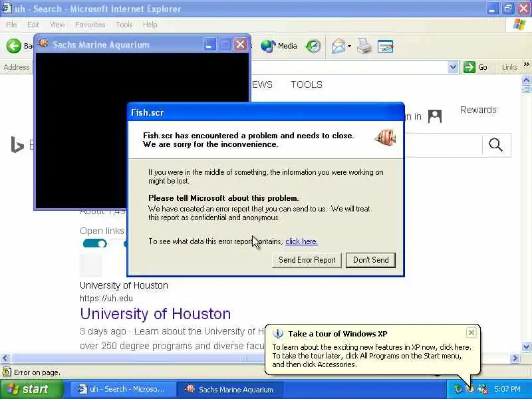Click Send Error Report button
The image size is (532, 399).
pyautogui.click(x=307, y=260)
